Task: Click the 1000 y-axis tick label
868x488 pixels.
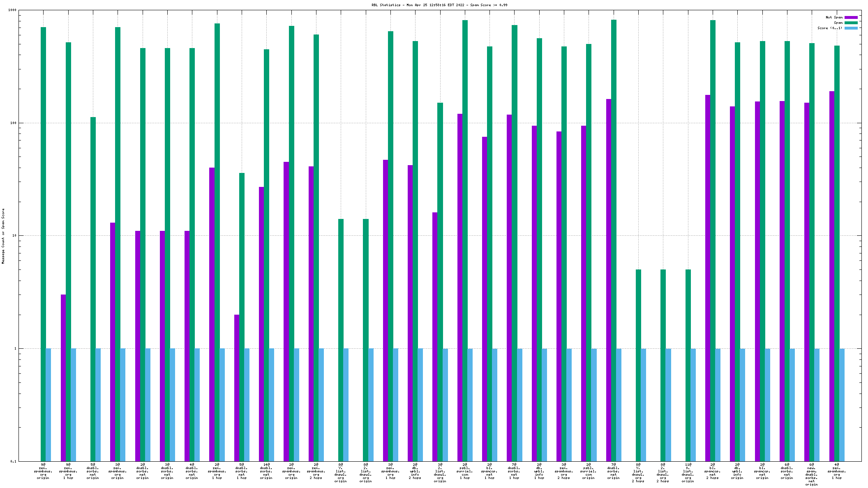Action: click(12, 10)
